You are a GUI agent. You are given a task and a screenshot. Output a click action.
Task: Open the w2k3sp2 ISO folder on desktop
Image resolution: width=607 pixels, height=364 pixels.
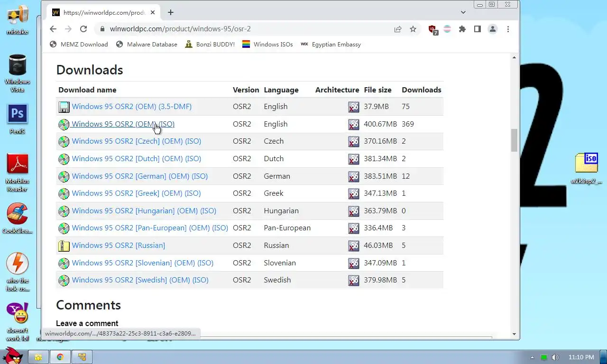[x=586, y=168]
